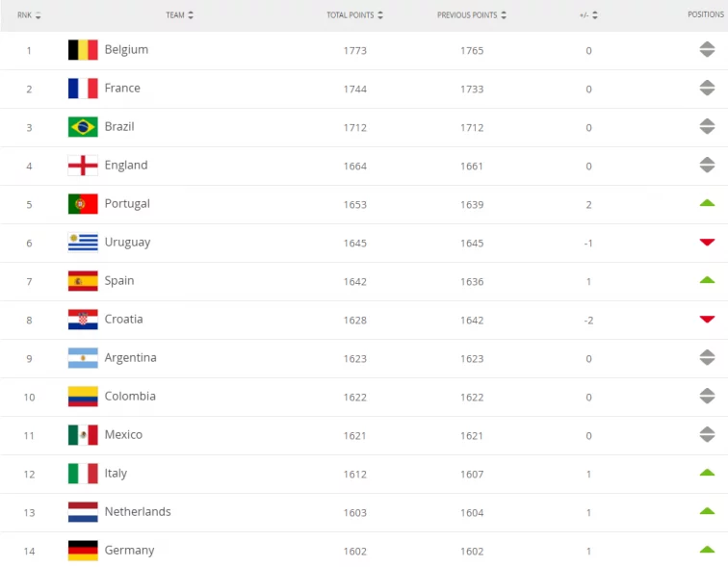Select the Netherlands team name
Screen dimensions: 728x567
[x=138, y=512]
